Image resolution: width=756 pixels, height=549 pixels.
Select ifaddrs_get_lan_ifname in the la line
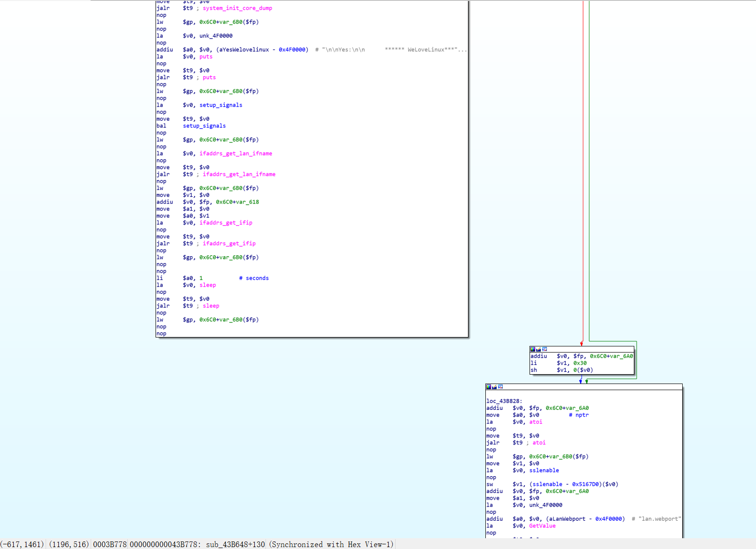(236, 153)
